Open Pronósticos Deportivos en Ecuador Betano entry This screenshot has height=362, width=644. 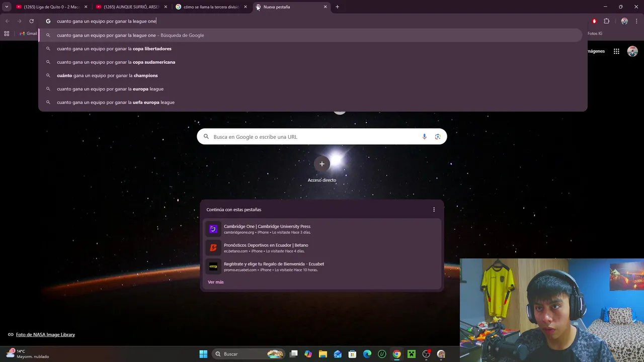(322, 248)
